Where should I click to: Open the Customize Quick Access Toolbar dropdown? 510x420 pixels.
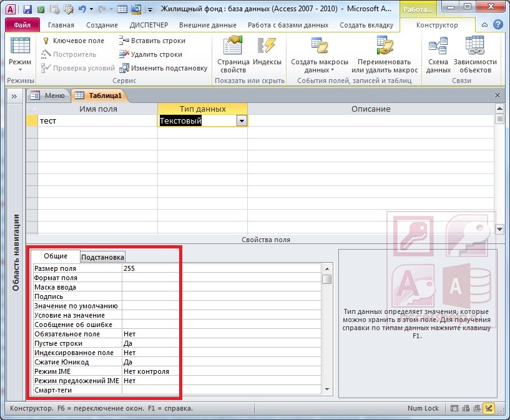tap(150, 10)
